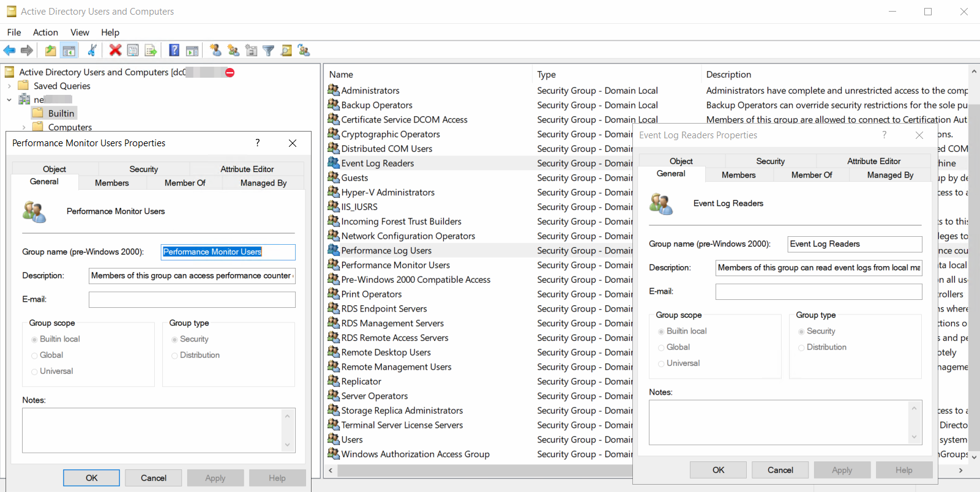Open Members tab in Performance Monitor Users
Image resolution: width=980 pixels, height=492 pixels.
[112, 183]
